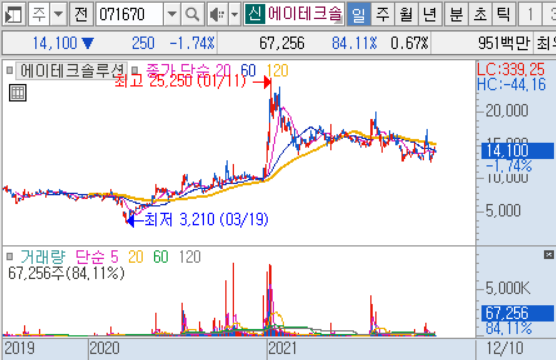The width and height of the screenshot is (556, 360).
Task: Click the 951백만 trading value
Action: click(504, 43)
